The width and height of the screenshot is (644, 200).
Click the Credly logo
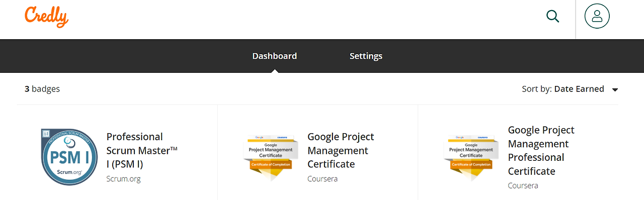click(x=46, y=17)
